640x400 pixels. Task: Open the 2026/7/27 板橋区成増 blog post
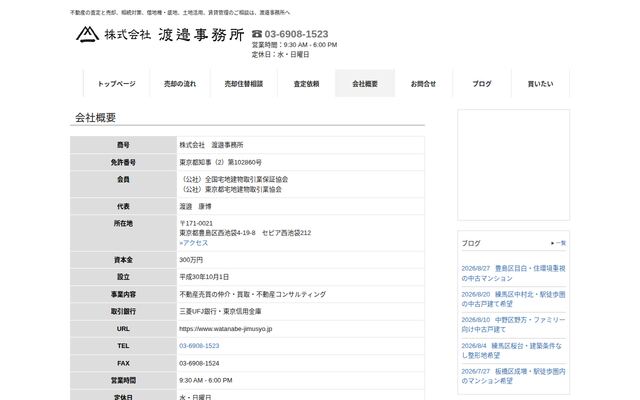tap(513, 376)
